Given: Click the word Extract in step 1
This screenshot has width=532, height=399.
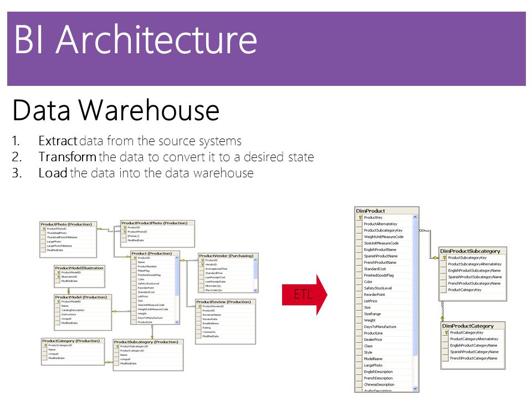Looking at the screenshot, I should (58, 141).
